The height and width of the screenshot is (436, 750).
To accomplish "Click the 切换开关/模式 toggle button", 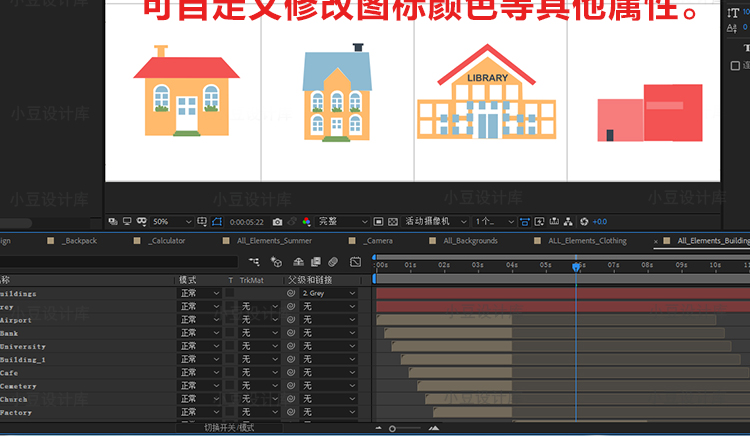I will (x=229, y=428).
